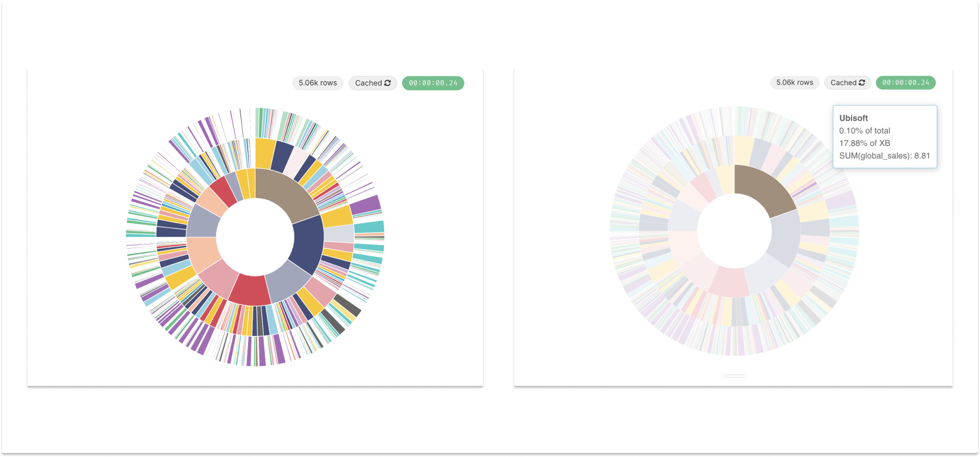The width and height of the screenshot is (980, 457).
Task: Click the right chart's Cached button
Action: [x=847, y=82]
